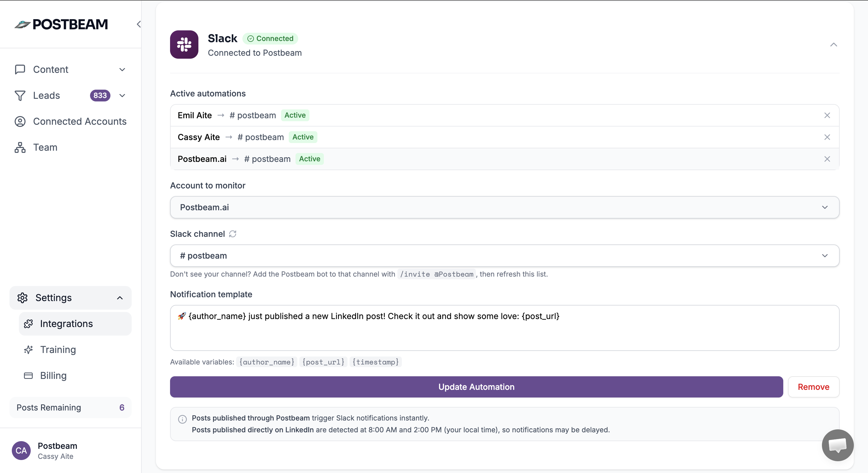The image size is (868, 473).
Task: Refresh the Slack channel list
Action: click(233, 234)
